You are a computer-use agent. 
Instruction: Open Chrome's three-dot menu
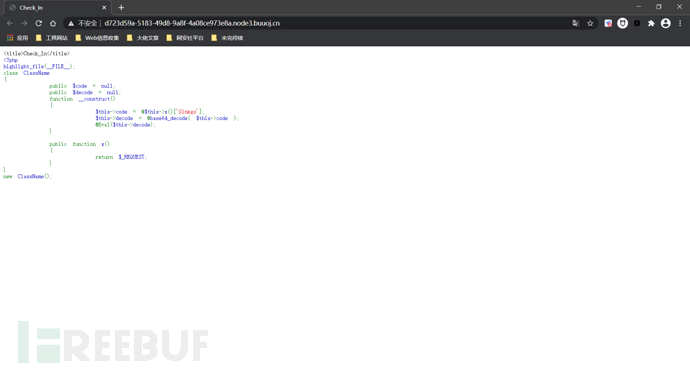coord(680,23)
